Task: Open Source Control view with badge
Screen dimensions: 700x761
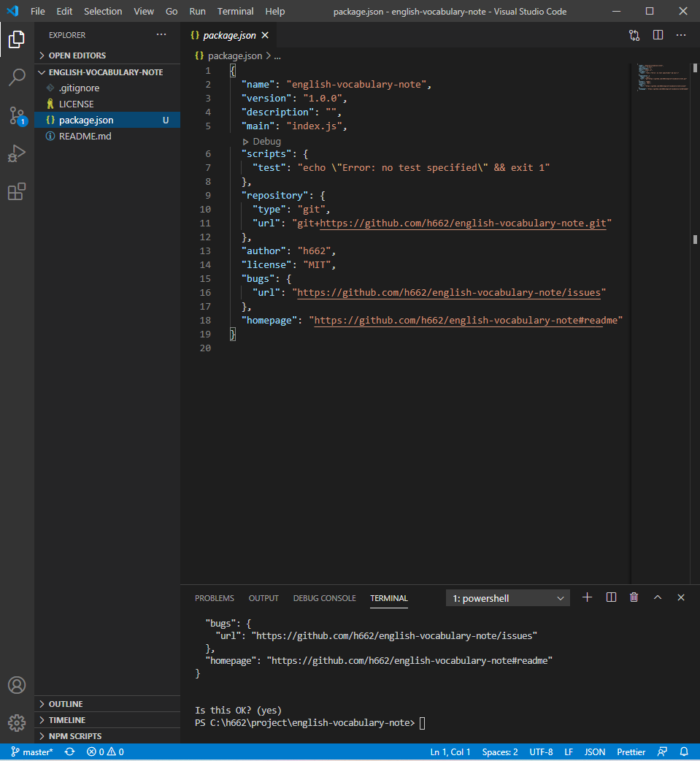Action: coord(17,116)
